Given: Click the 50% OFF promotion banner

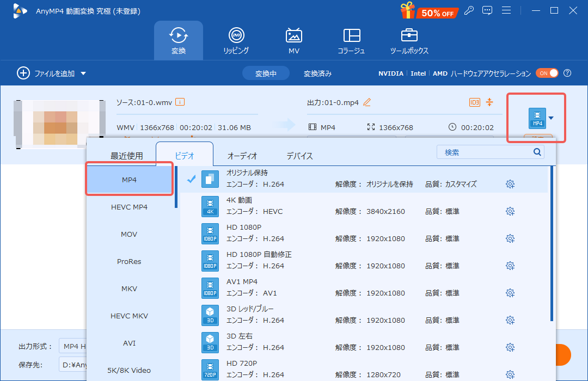Looking at the screenshot, I should tap(436, 12).
